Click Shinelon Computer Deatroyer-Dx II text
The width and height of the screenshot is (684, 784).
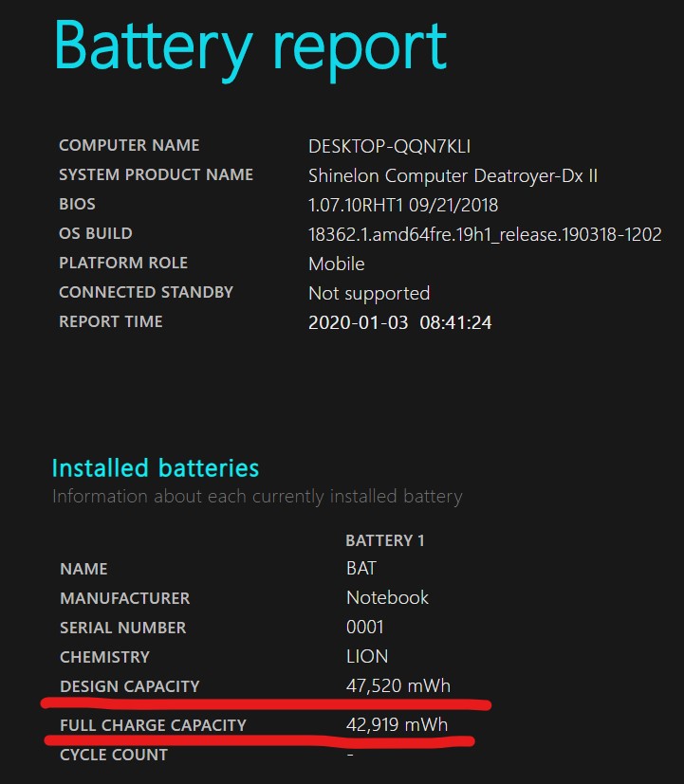click(x=453, y=175)
